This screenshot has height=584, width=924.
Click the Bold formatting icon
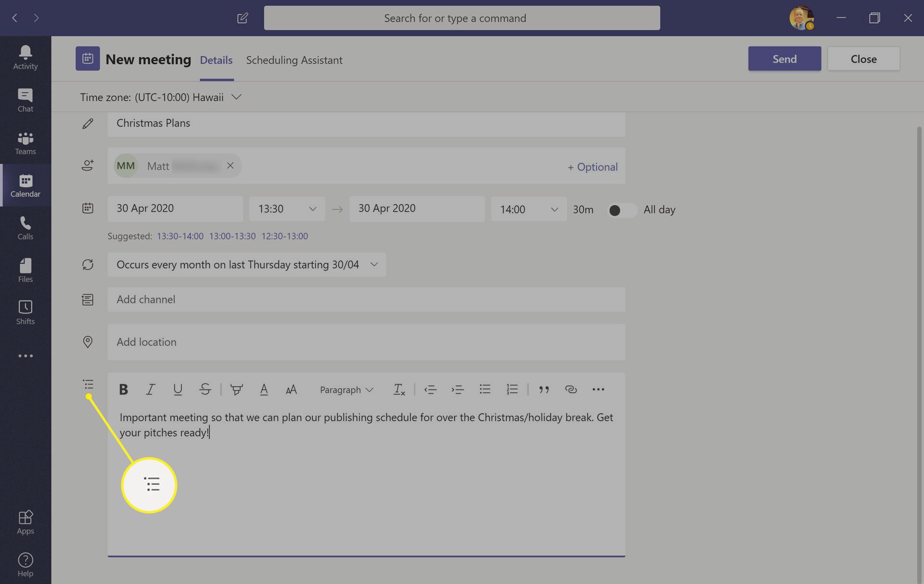tap(123, 389)
